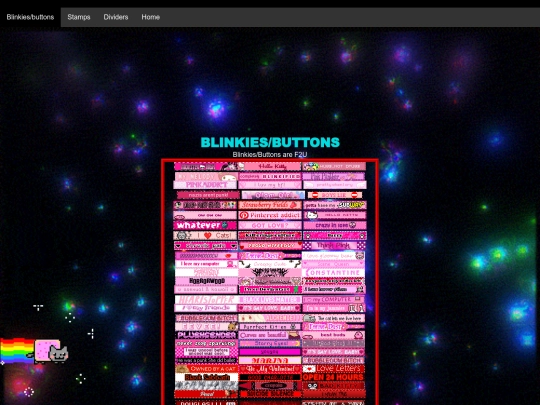This screenshot has height=405, width=540.
Task: Click the Love Letters blinkie
Action: point(333,368)
